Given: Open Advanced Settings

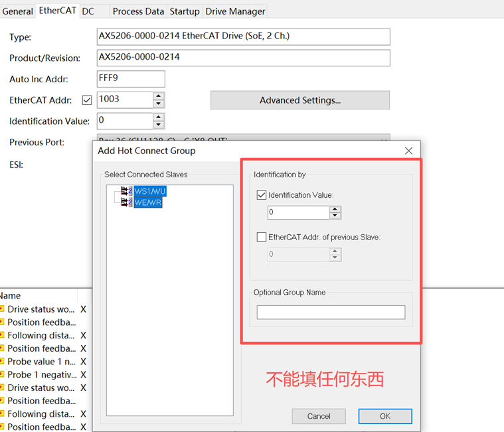Looking at the screenshot, I should point(299,100).
